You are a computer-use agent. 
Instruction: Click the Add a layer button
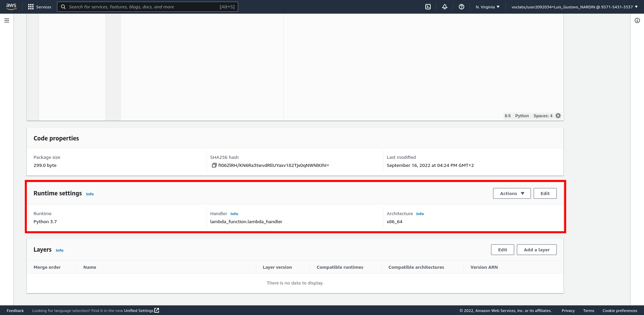pos(536,250)
